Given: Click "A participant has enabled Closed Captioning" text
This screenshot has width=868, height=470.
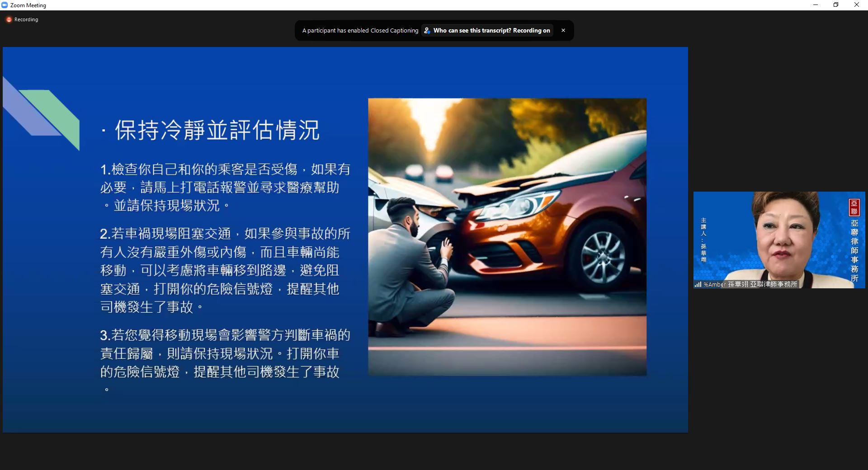Looking at the screenshot, I should pos(360,30).
